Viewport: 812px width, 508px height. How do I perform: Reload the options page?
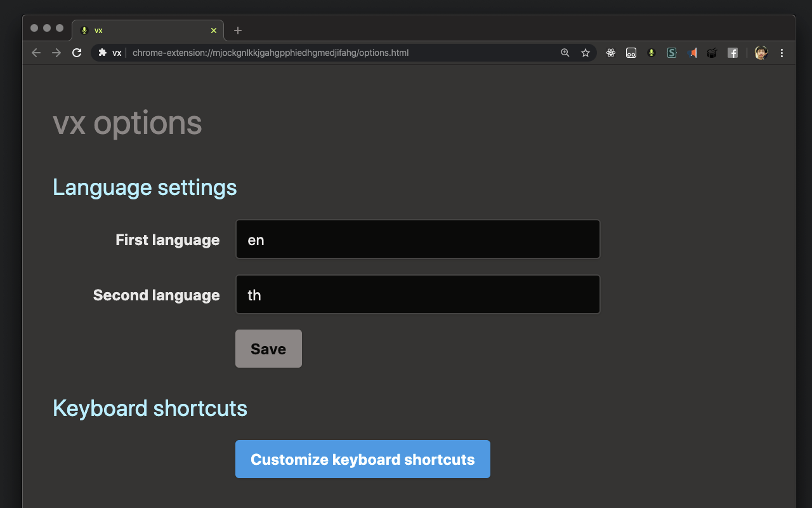tap(77, 53)
